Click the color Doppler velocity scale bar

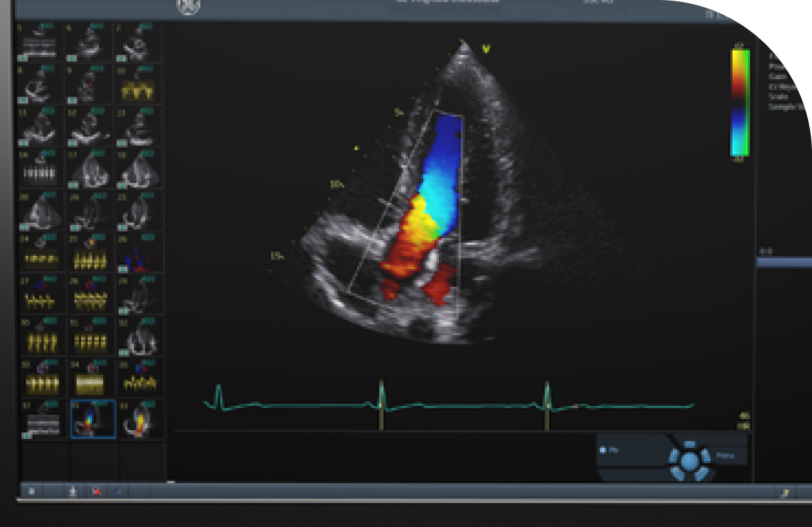(x=740, y=102)
